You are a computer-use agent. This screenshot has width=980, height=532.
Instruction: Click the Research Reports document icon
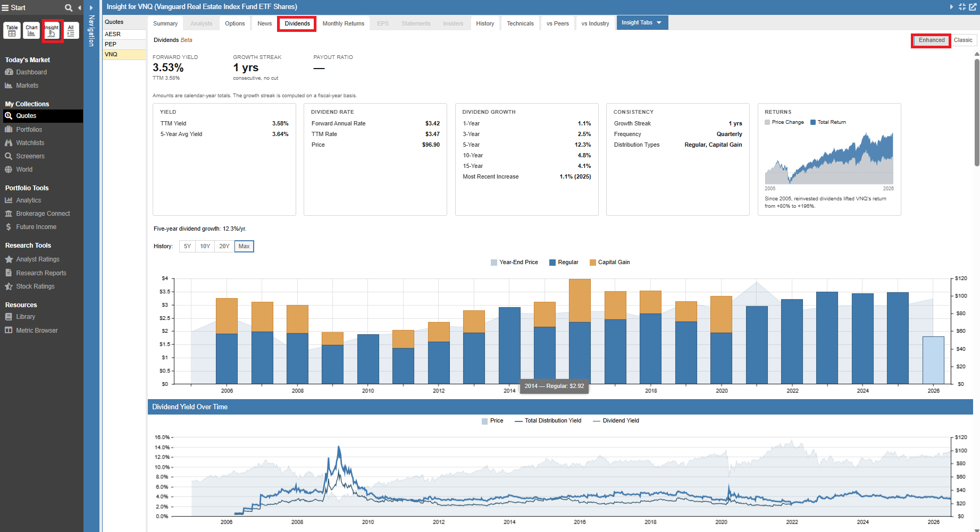coord(9,273)
